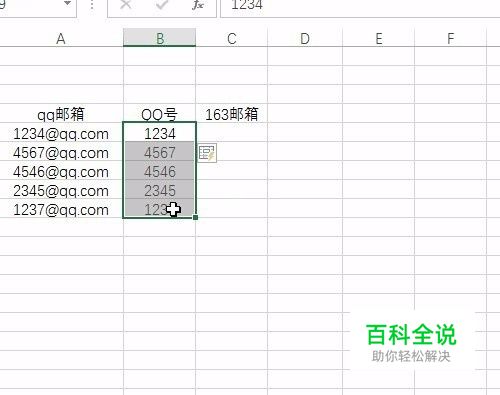Viewport: 500px width, 395px height.
Task: Click the fill handle of selection
Action: click(x=195, y=217)
